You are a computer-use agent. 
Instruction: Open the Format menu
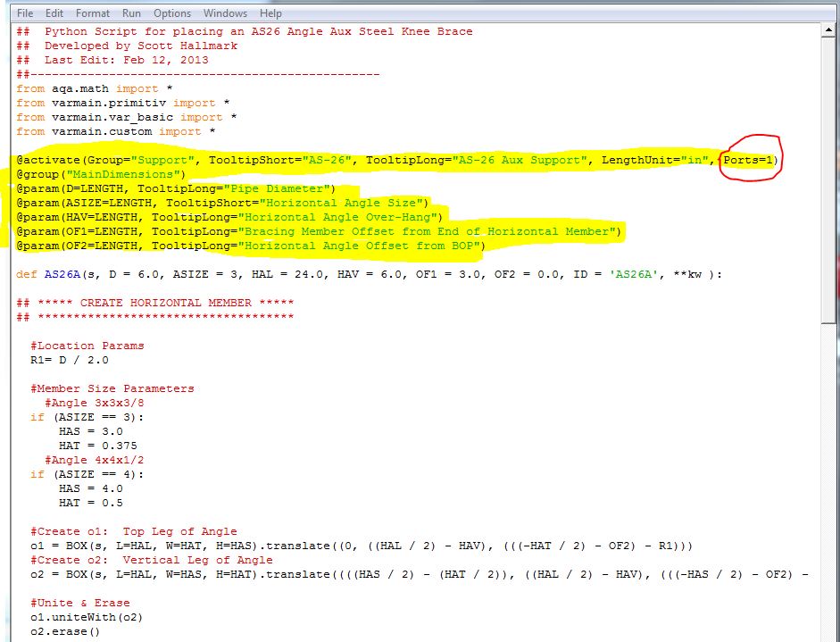pos(92,13)
